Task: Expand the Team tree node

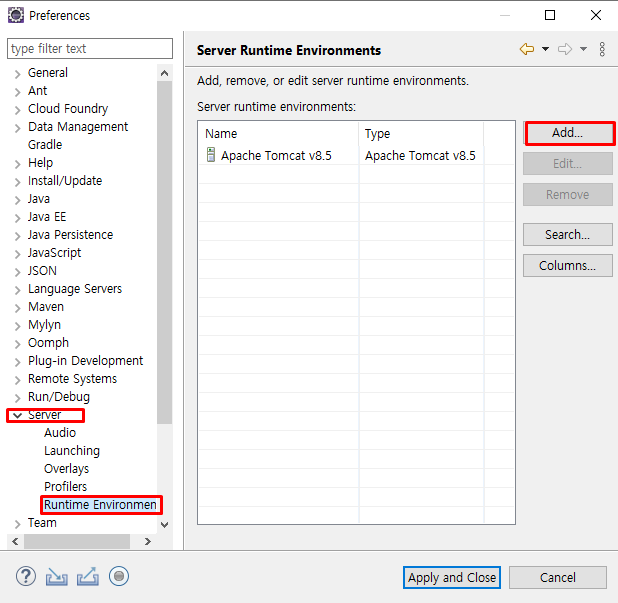Action: point(17,524)
